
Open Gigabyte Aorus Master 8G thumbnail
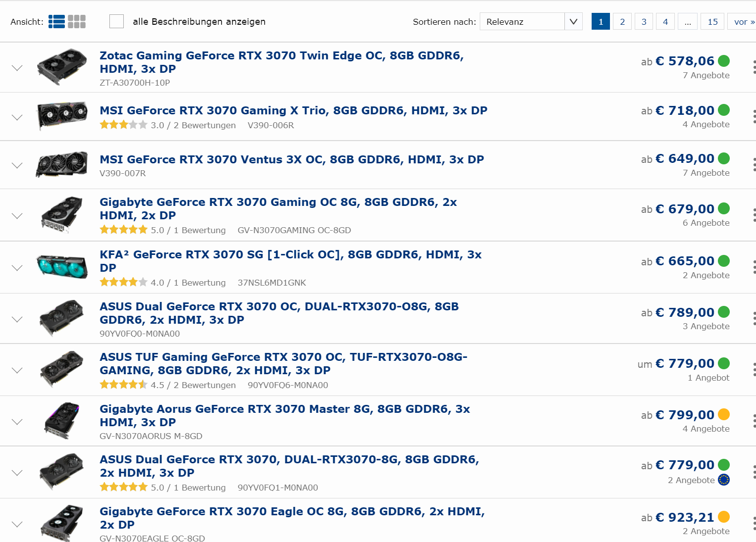(x=62, y=421)
